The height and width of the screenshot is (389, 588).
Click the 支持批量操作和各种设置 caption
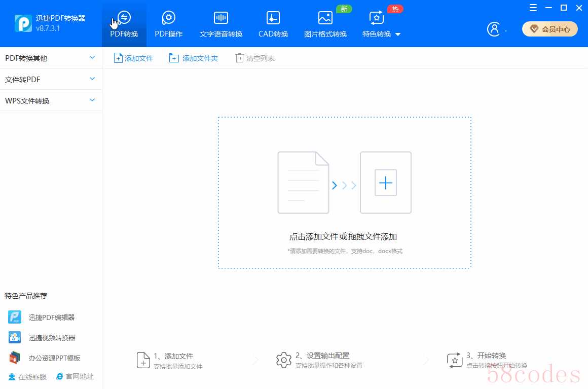[329, 365]
